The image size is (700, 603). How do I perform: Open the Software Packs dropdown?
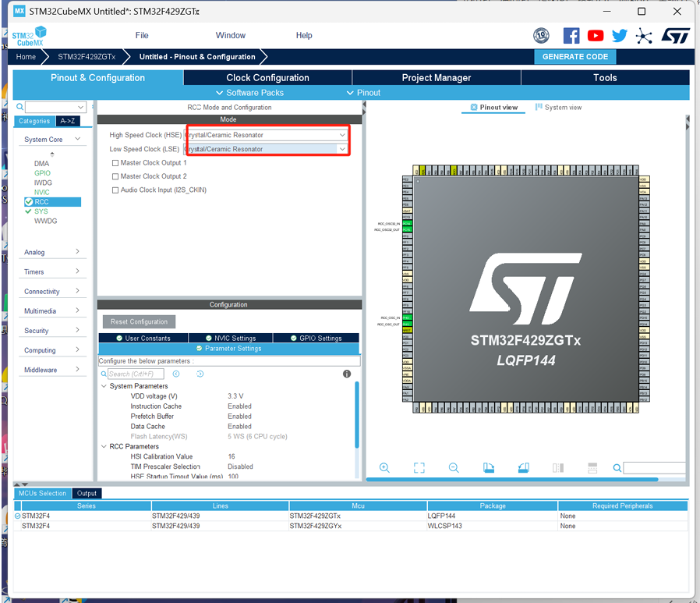(x=250, y=93)
